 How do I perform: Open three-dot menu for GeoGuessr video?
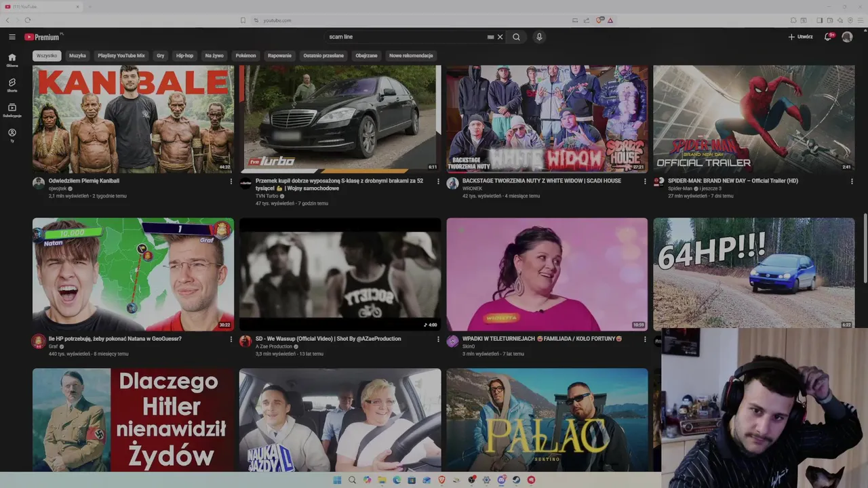(231, 340)
